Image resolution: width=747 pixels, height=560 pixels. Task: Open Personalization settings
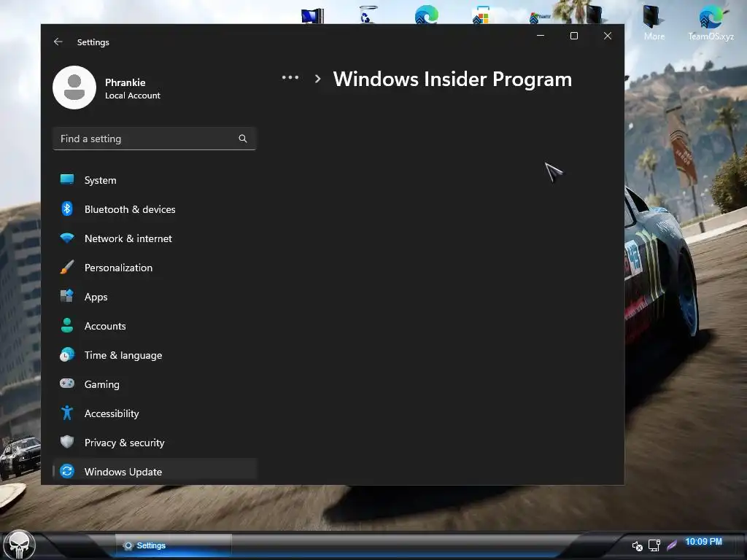[x=155, y=268]
